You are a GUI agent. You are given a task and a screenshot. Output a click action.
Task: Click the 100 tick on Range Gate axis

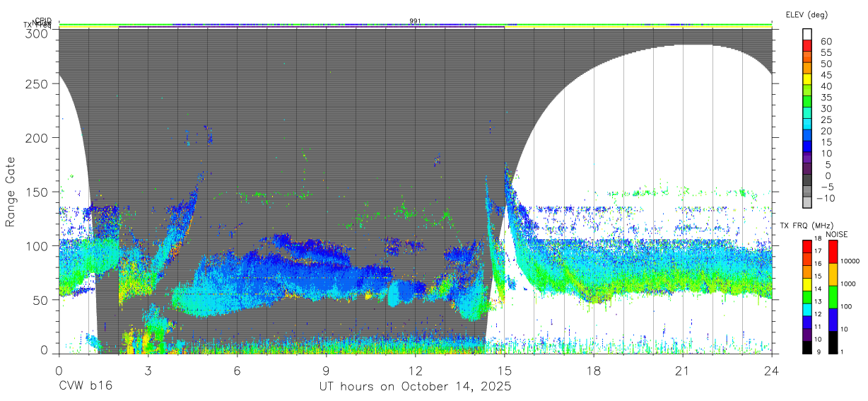(x=38, y=245)
